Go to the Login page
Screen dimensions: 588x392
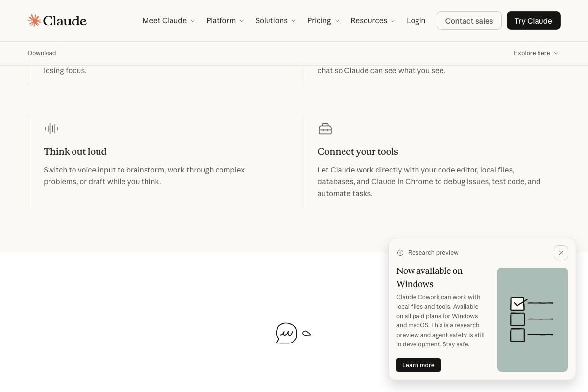pos(416,21)
